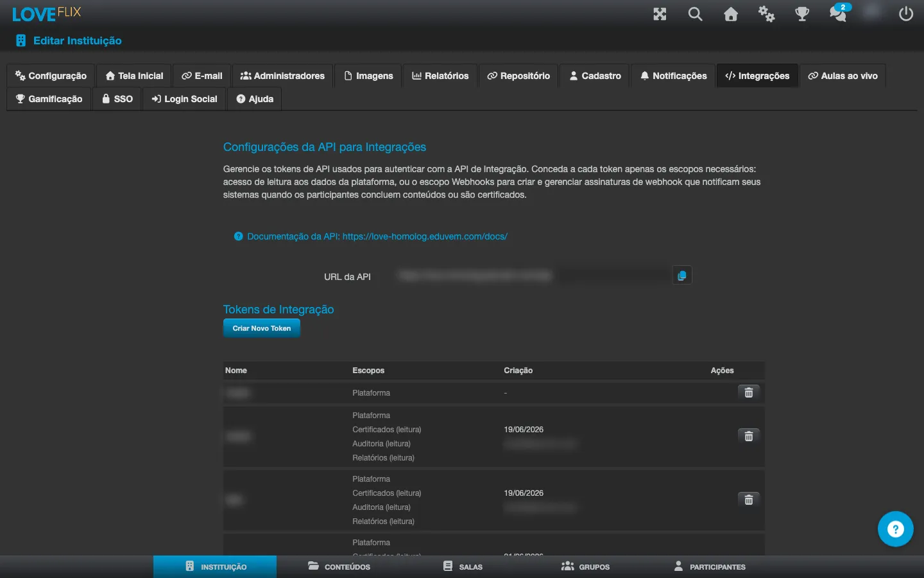This screenshot has width=924, height=578.
Task: Delete the second token dated 19/06/2026
Action: pos(748,436)
